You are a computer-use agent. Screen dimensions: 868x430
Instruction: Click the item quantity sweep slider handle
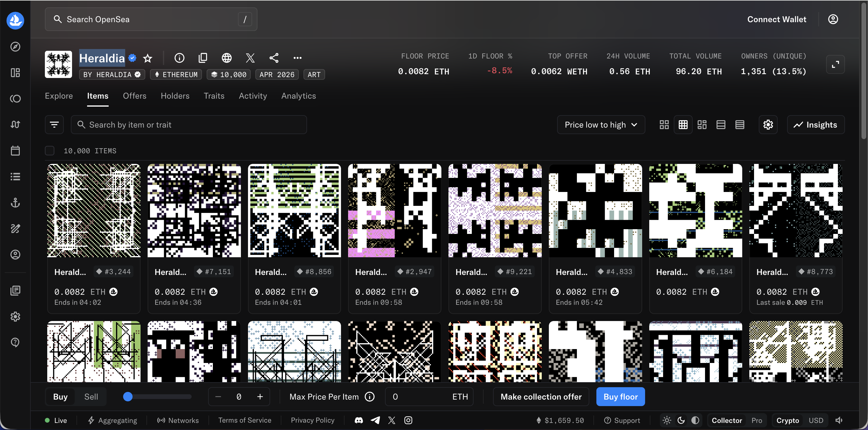[x=128, y=397]
